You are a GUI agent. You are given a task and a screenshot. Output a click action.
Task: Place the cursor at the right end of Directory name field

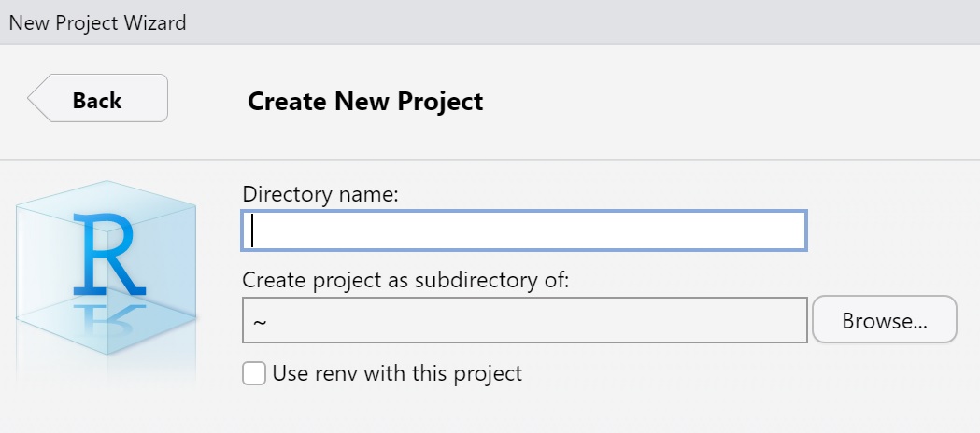click(794, 230)
